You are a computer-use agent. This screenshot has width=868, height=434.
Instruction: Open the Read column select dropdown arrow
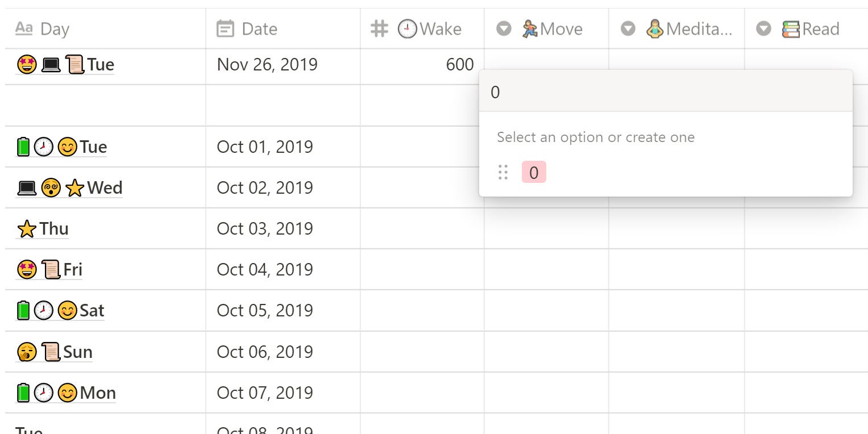764,29
